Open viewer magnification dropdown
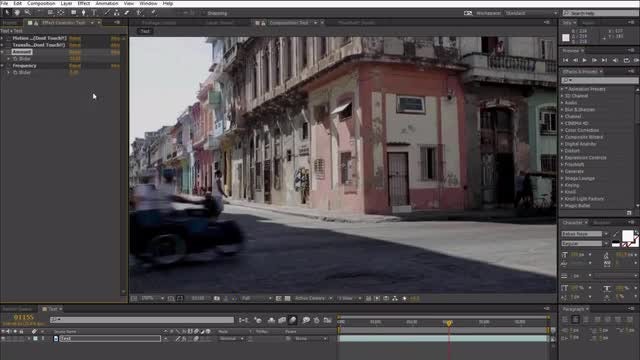 tap(152, 298)
